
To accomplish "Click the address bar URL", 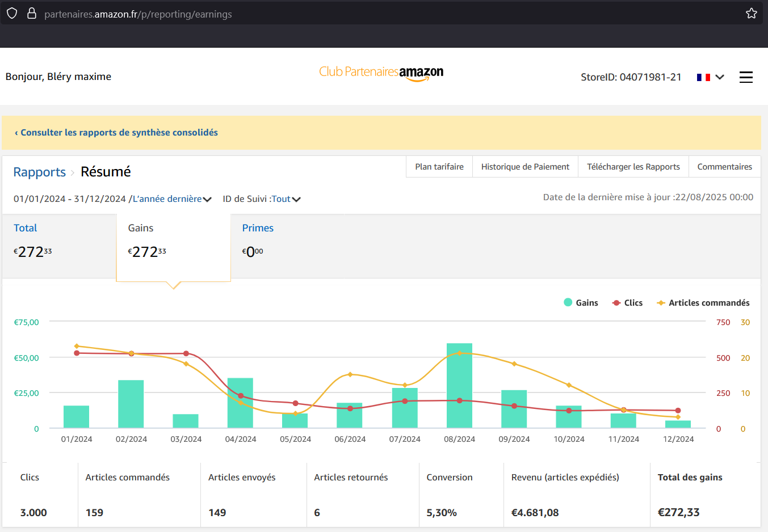I will 138,14.
